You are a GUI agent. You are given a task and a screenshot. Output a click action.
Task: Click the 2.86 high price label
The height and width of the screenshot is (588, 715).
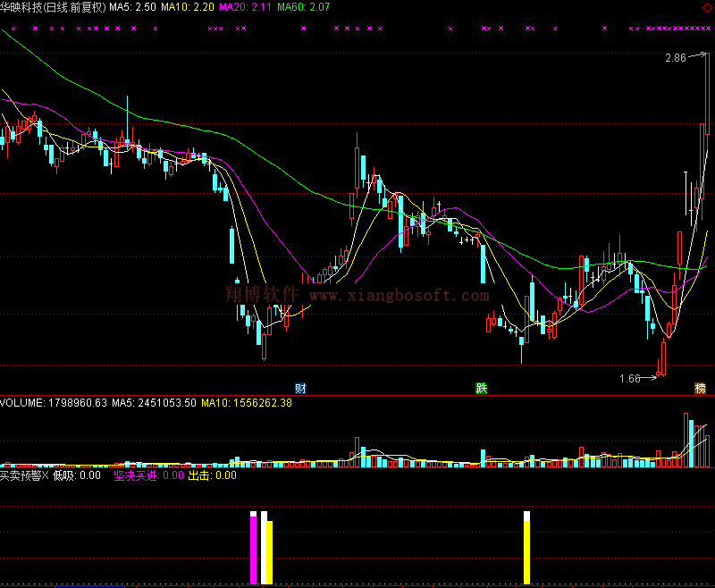click(x=676, y=58)
